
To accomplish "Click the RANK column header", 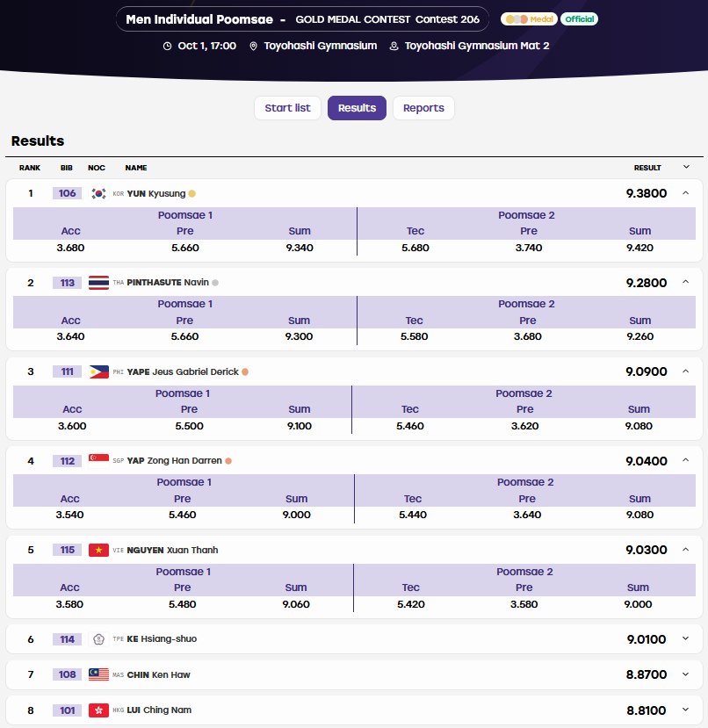I will [30, 168].
